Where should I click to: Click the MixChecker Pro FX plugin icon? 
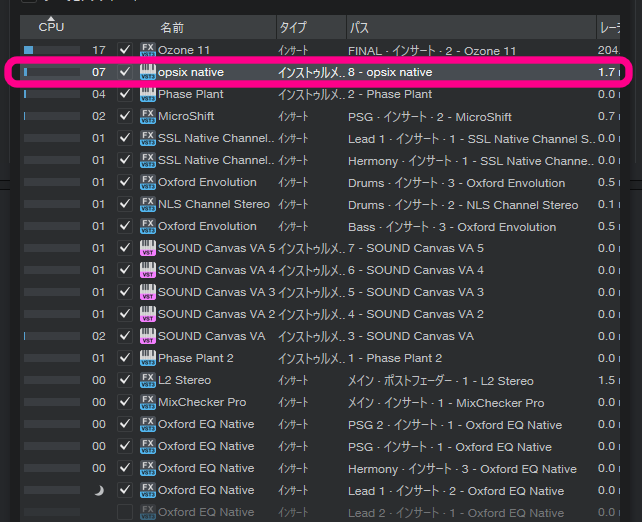tap(147, 402)
